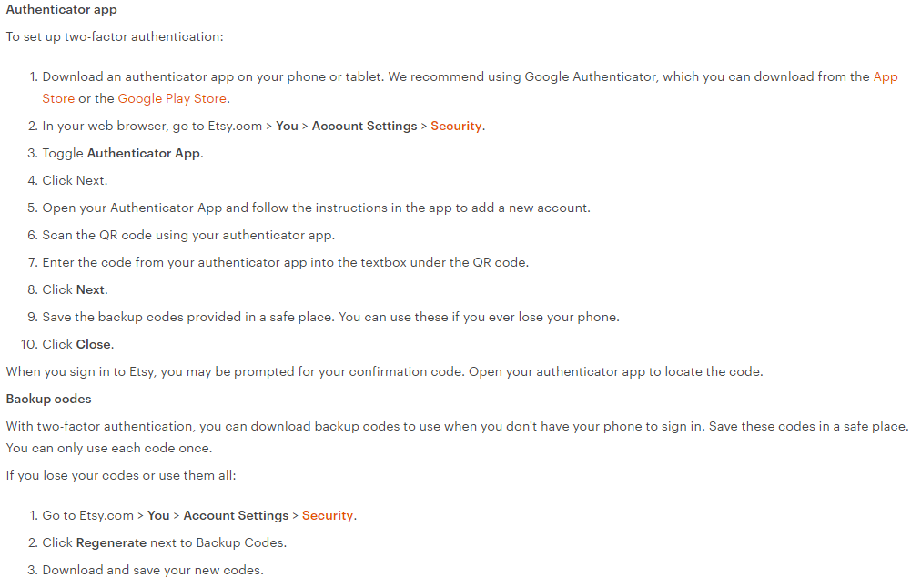This screenshot has height=588, width=921.
Task: Click "Account Settings" in the backup codes step 1
Action: (236, 515)
